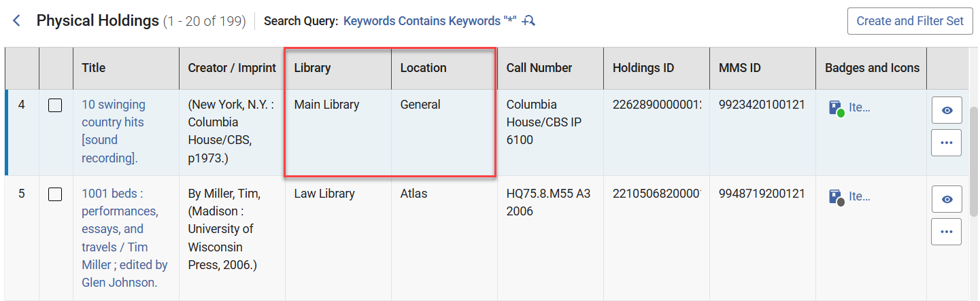Screen dimensions: 980x301
Task: Open the Ite... link in row 4
Action: pyautogui.click(x=860, y=107)
